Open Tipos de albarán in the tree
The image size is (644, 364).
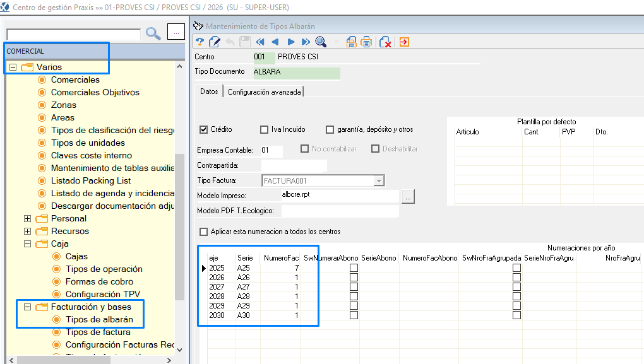(x=99, y=319)
